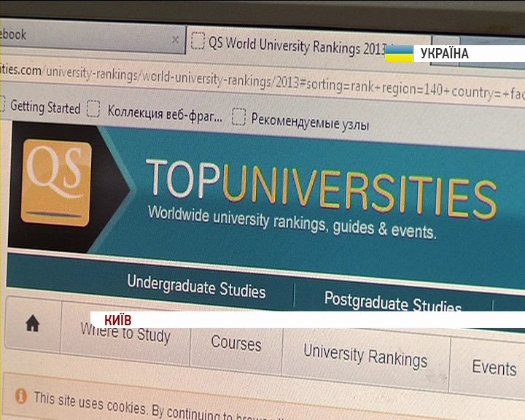
Task: Open the Postgraduate Studies section
Action: (392, 302)
